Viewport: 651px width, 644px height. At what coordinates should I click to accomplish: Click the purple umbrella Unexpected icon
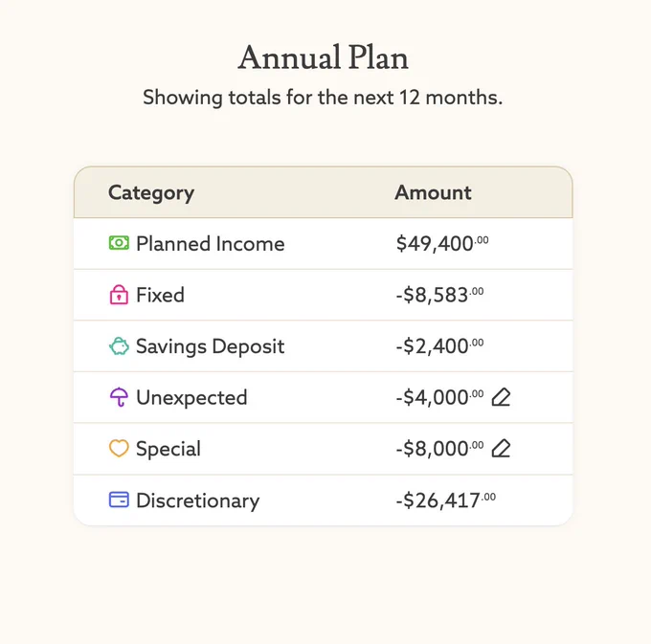pos(119,397)
